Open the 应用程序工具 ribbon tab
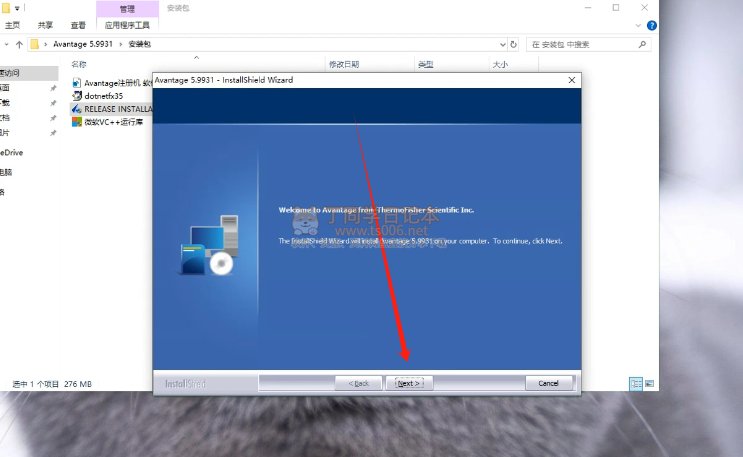This screenshot has height=457, width=743. point(127,25)
